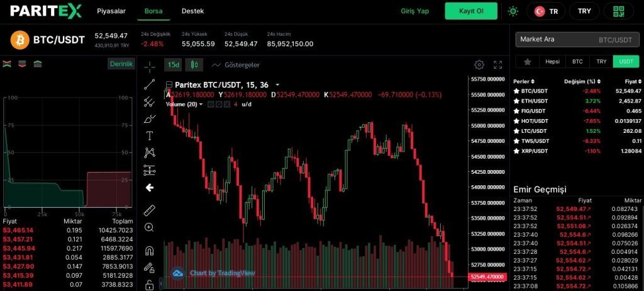Hide the Volume indicator eye icon

click(210, 105)
